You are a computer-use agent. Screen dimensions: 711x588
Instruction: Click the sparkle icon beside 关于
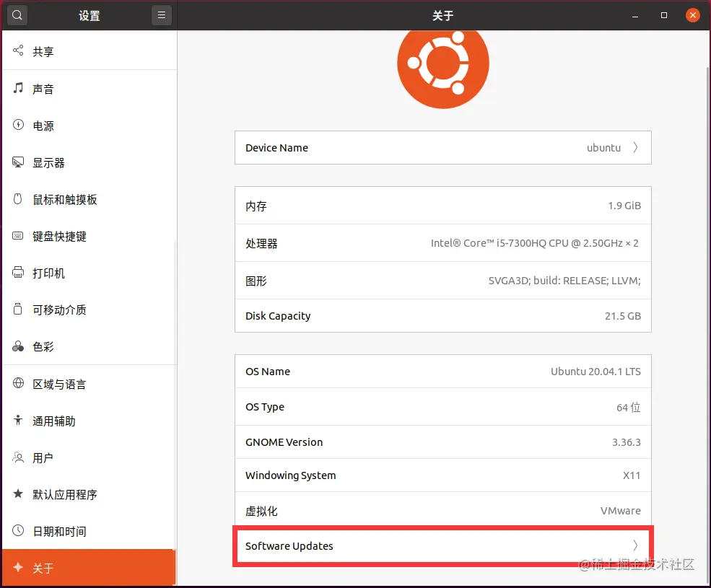18,567
